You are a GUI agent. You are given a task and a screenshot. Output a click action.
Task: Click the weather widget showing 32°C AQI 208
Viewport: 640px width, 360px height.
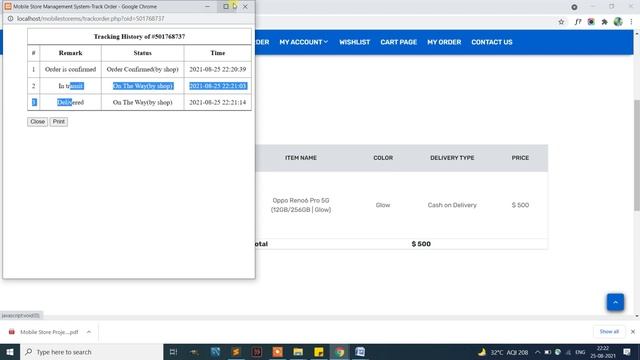tap(503, 352)
